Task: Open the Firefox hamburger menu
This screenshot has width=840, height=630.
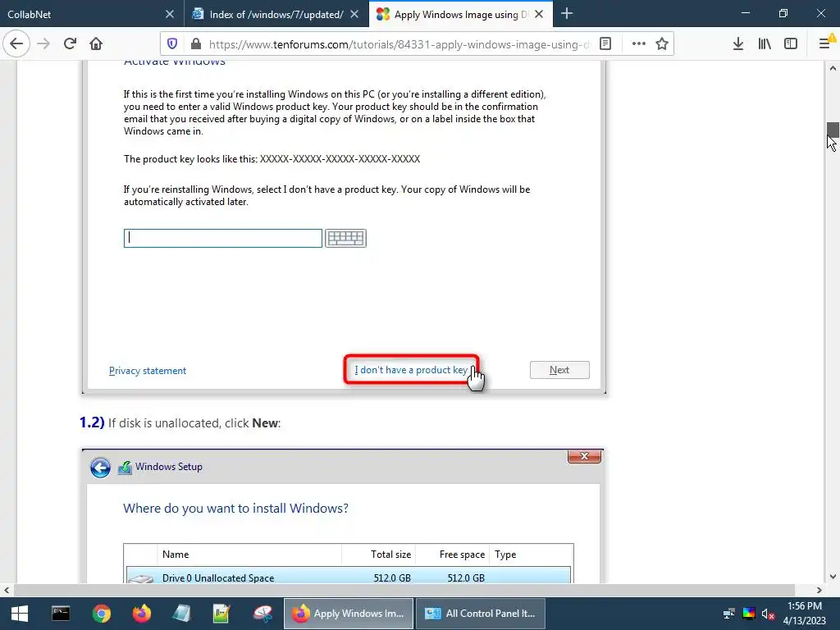Action: click(x=825, y=44)
